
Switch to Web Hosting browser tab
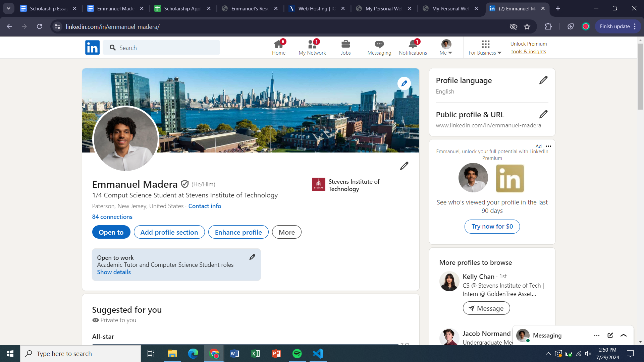(317, 8)
